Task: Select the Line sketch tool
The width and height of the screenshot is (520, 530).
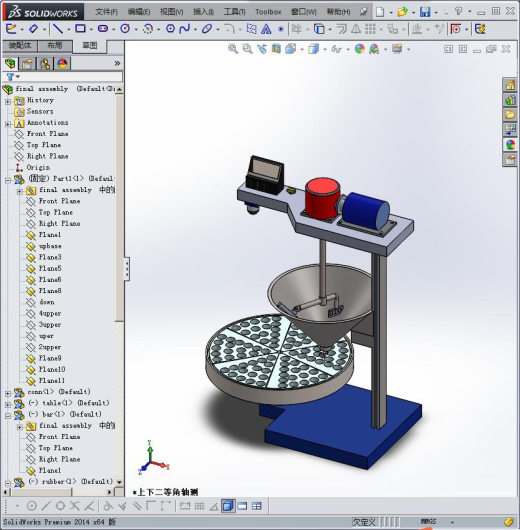Action: [x=58, y=29]
